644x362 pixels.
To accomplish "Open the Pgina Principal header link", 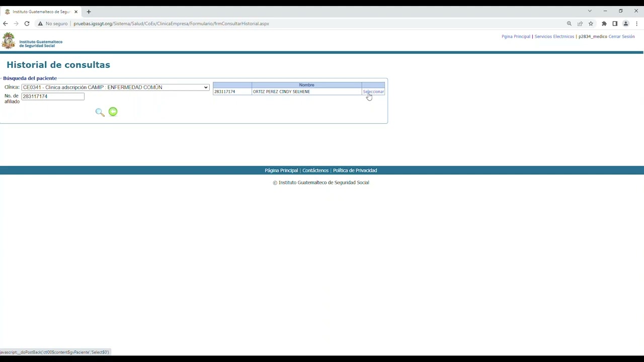I will (516, 37).
